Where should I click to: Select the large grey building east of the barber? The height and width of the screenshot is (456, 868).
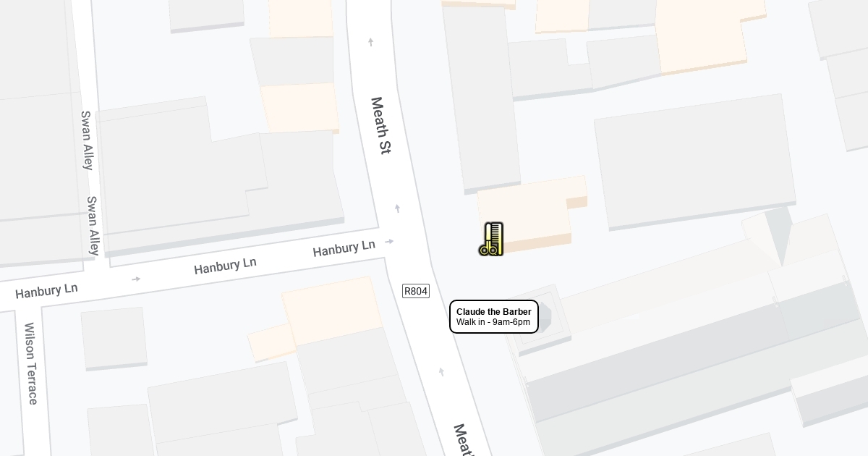[x=694, y=161]
